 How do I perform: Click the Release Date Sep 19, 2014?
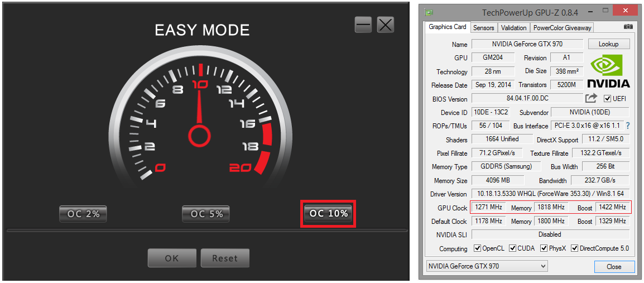493,85
